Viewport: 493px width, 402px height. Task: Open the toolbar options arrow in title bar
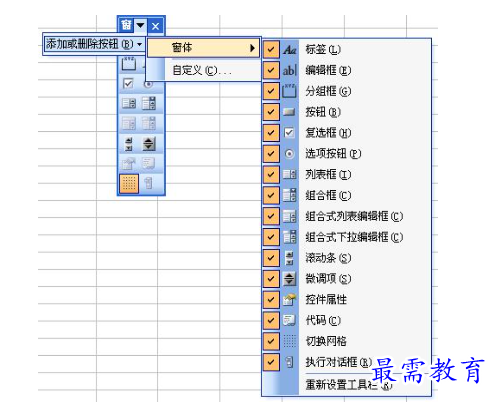pyautogui.click(x=140, y=25)
